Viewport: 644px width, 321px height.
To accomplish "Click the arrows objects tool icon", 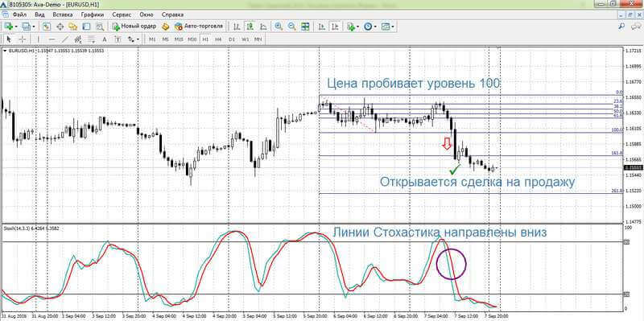I will (x=131, y=39).
